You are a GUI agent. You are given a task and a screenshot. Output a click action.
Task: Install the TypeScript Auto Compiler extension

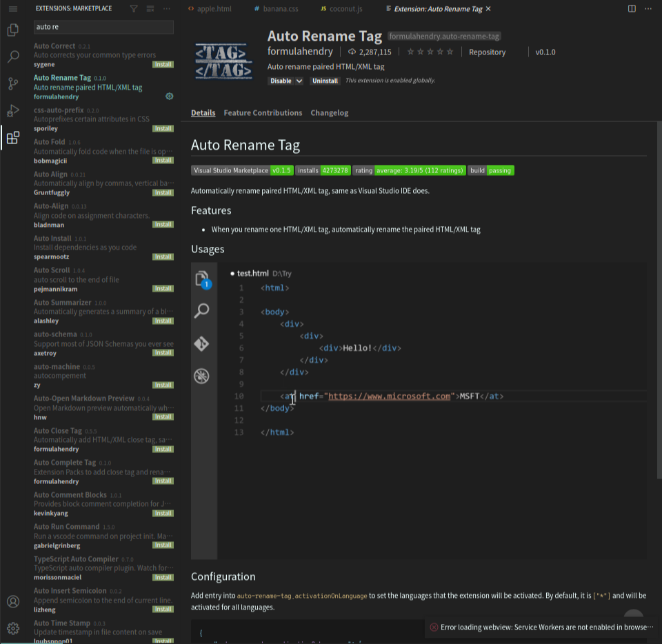point(163,578)
